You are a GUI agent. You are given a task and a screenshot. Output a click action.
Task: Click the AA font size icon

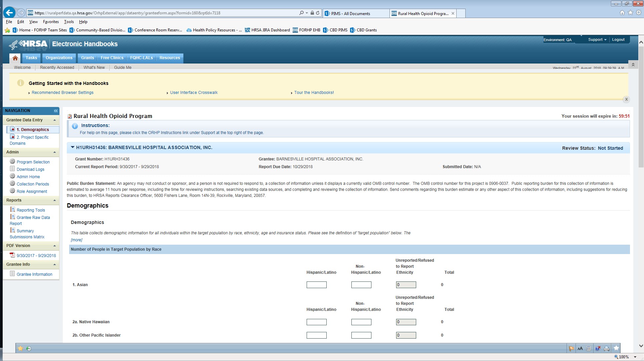click(x=580, y=348)
